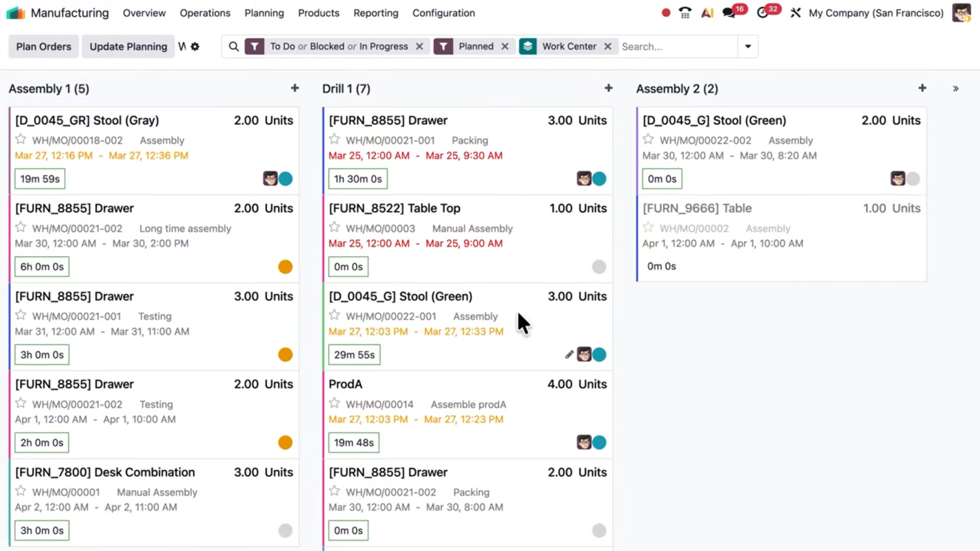Open the search filters dropdown arrow
980x551 pixels.
pos(747,46)
